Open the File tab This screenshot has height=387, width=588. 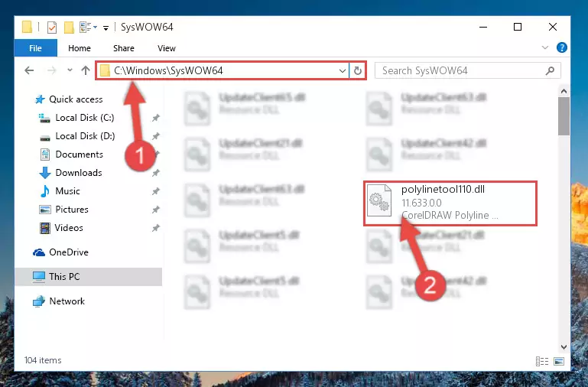(x=36, y=48)
